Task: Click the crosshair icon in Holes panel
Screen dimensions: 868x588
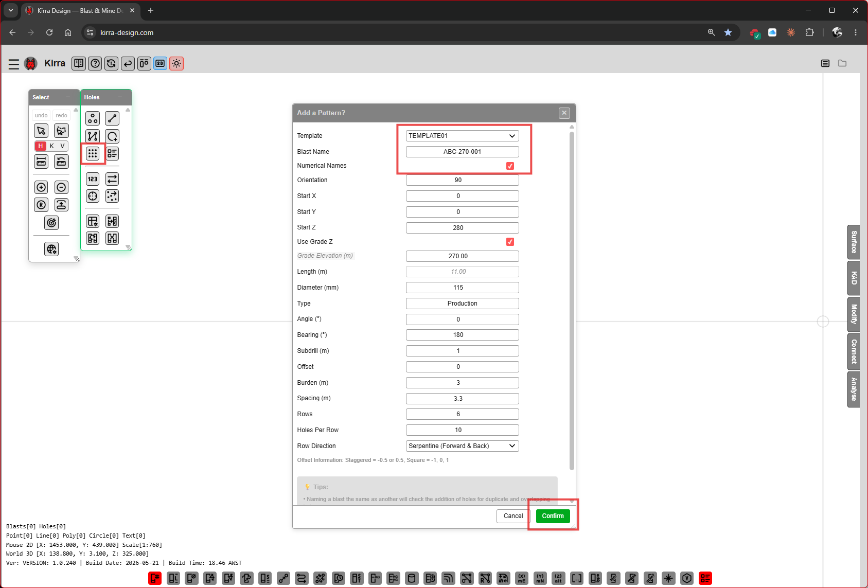Action: tap(93, 196)
